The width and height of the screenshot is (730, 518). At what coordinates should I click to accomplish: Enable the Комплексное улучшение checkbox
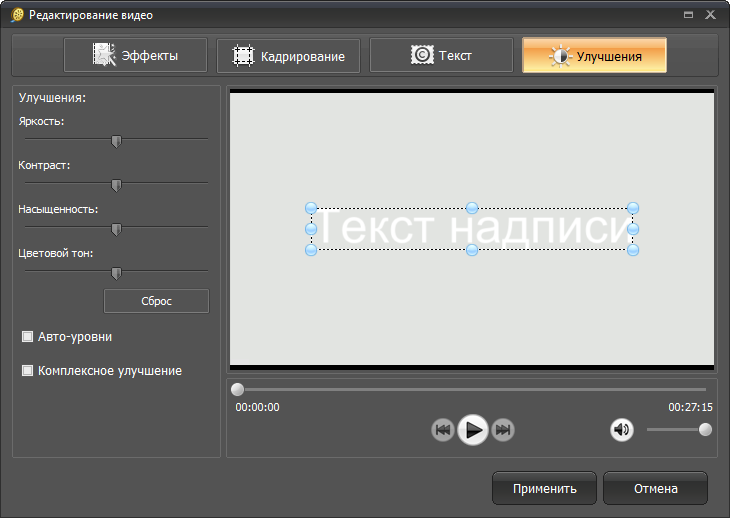pos(27,370)
